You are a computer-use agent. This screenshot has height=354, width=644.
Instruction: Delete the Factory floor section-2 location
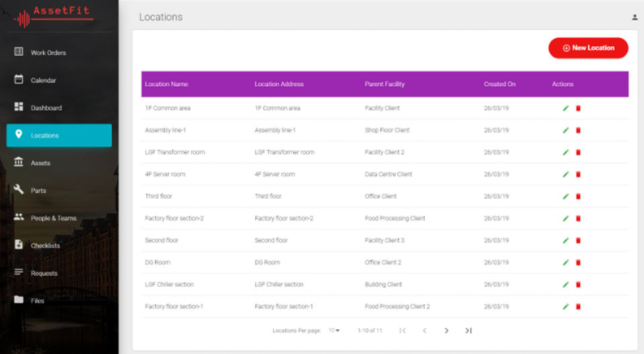pyautogui.click(x=578, y=218)
